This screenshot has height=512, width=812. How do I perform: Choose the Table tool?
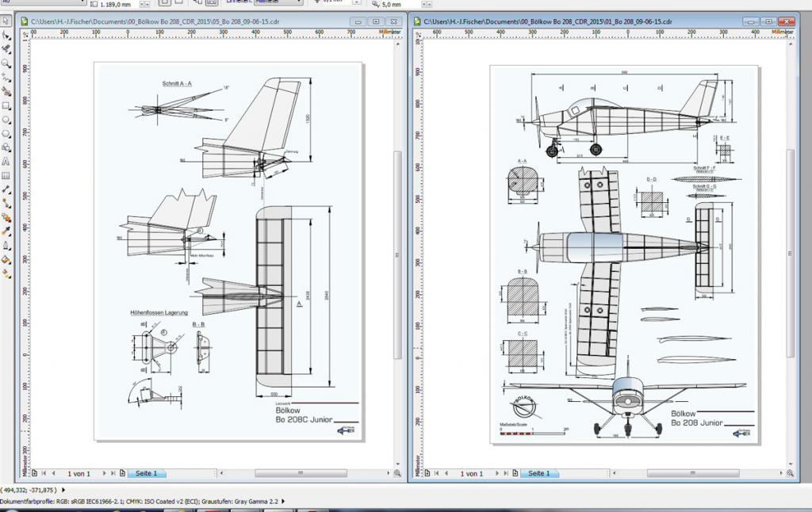coord(6,175)
